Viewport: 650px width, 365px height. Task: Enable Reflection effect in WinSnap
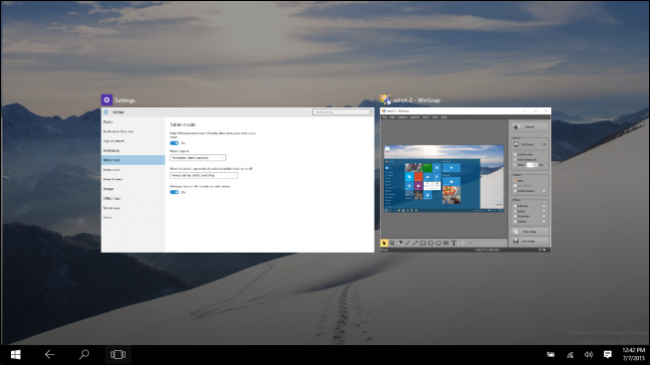515,206
